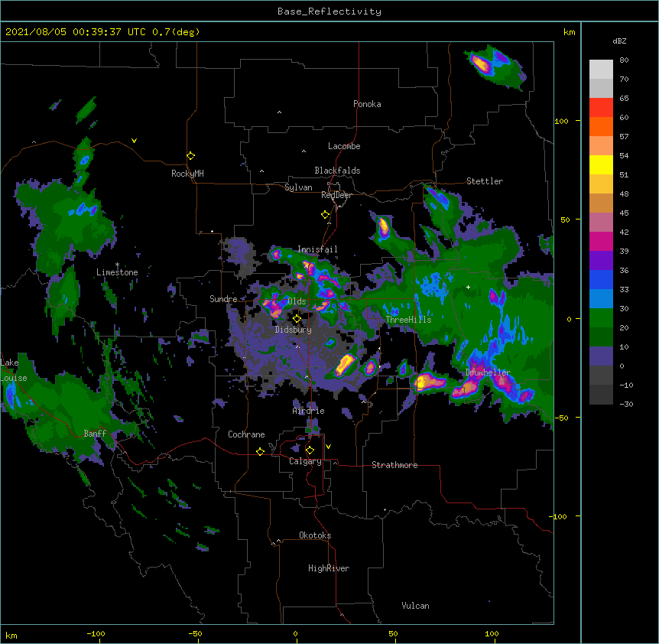The image size is (659, 644).
Task: Click the yellow diamond marker above Didsbury
Action: [x=297, y=319]
